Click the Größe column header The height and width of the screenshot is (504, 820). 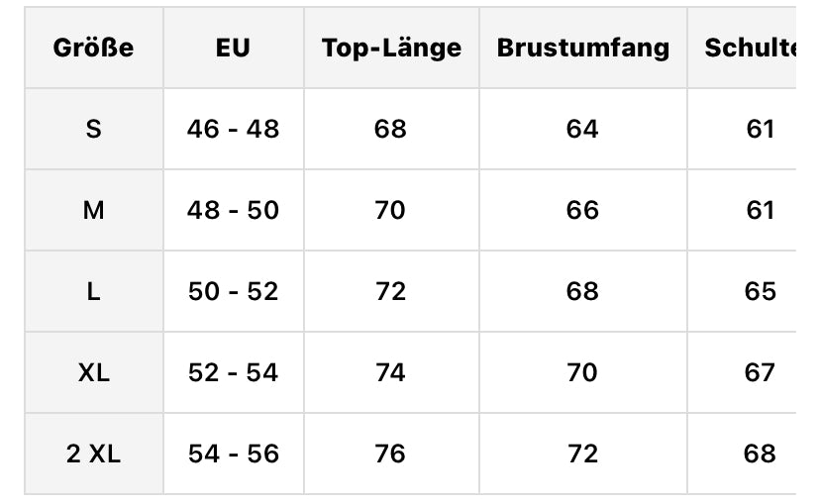tap(94, 48)
